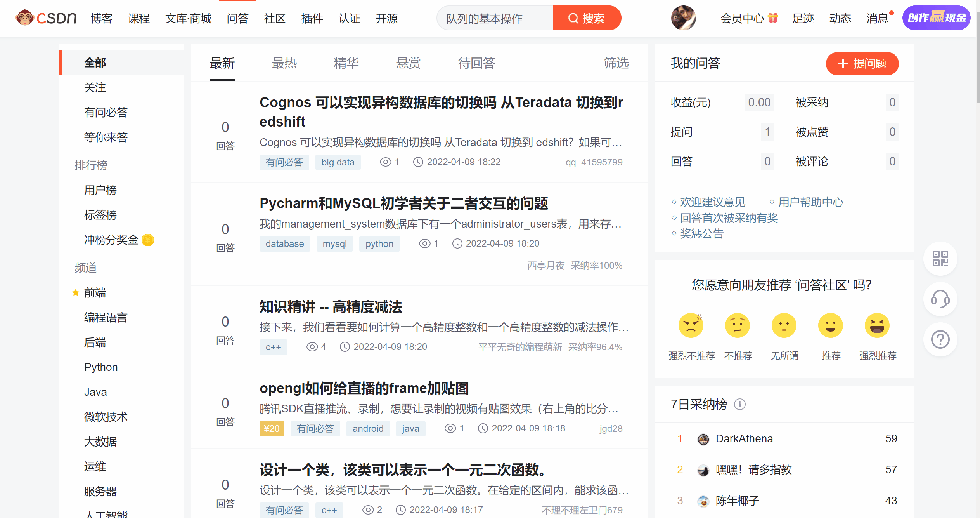Viewport: 980px width, 518px height.
Task: Click the help question mark icon
Action: pos(940,339)
